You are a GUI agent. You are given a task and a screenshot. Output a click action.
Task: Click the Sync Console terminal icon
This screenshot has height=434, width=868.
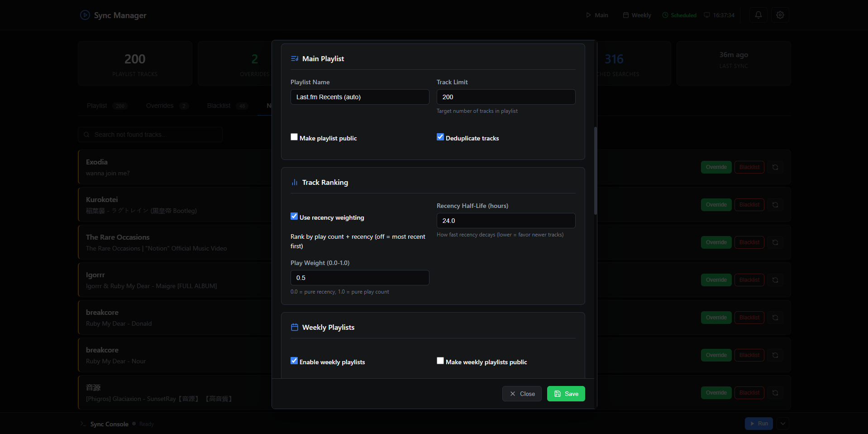83,424
